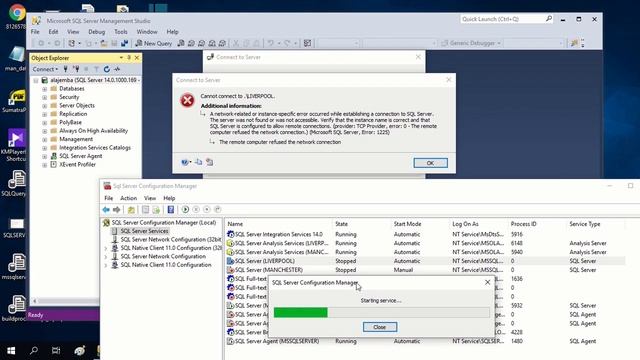Select SQL Server Services in the Configuration Manager tree
This screenshot has width=640, height=360.
[x=144, y=231]
